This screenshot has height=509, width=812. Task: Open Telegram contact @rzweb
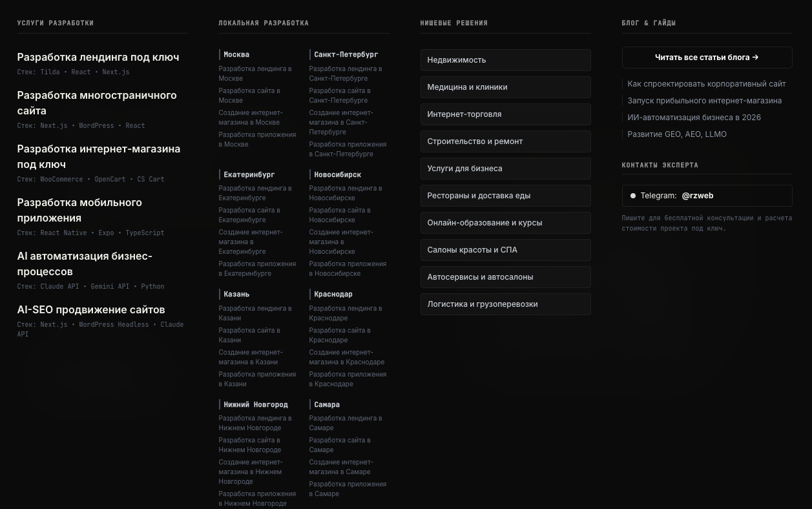coord(707,196)
